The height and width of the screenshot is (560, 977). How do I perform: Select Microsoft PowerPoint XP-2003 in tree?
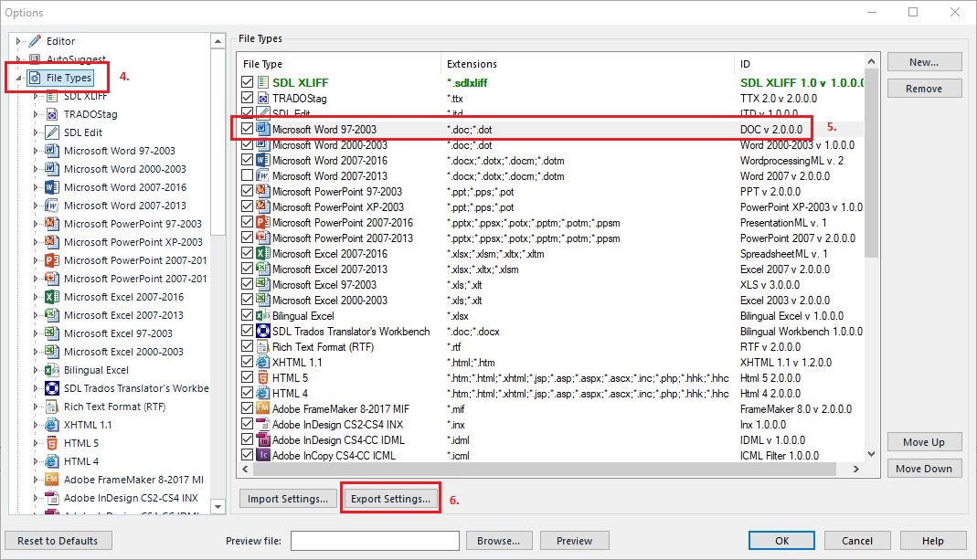click(x=133, y=242)
